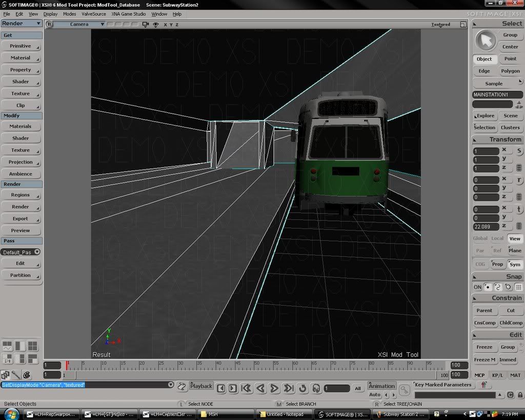Click the Translate (t) transform icon

(519, 210)
